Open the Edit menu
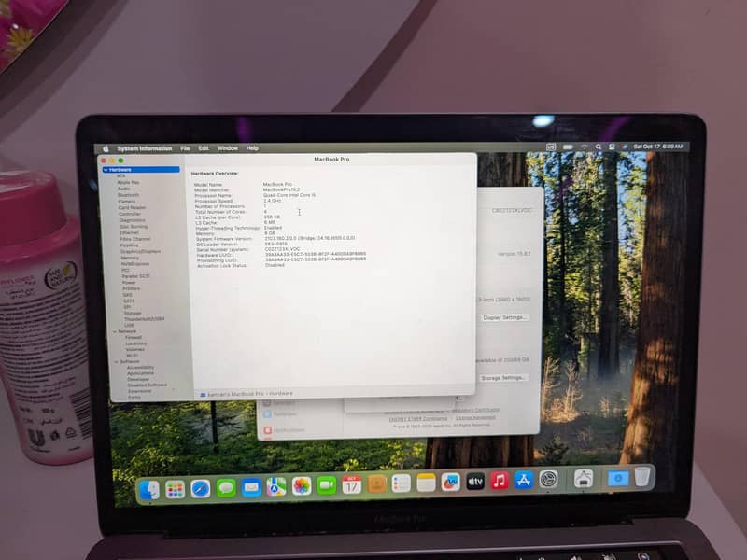Viewport: 747px width, 560px height. (204, 148)
